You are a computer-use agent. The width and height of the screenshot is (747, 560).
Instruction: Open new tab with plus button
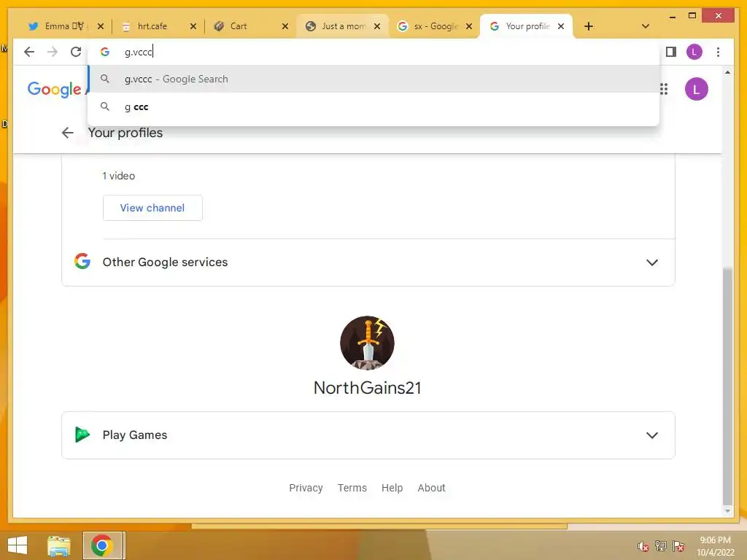pyautogui.click(x=589, y=26)
